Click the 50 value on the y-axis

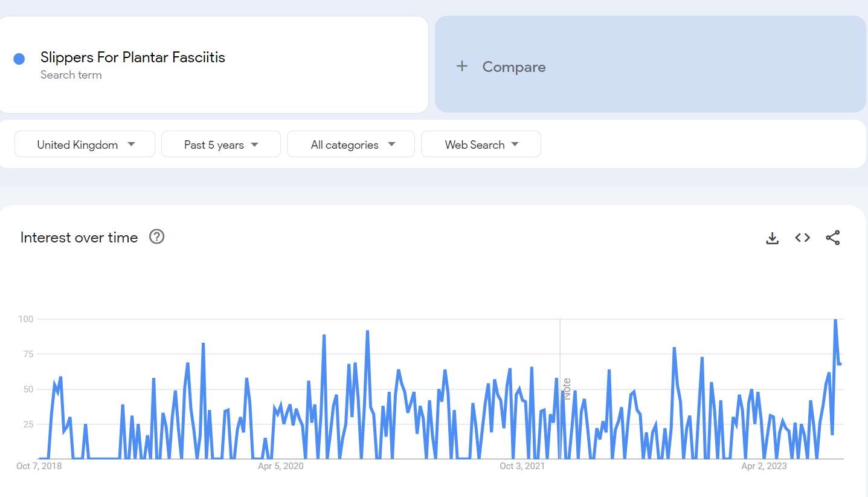click(28, 389)
